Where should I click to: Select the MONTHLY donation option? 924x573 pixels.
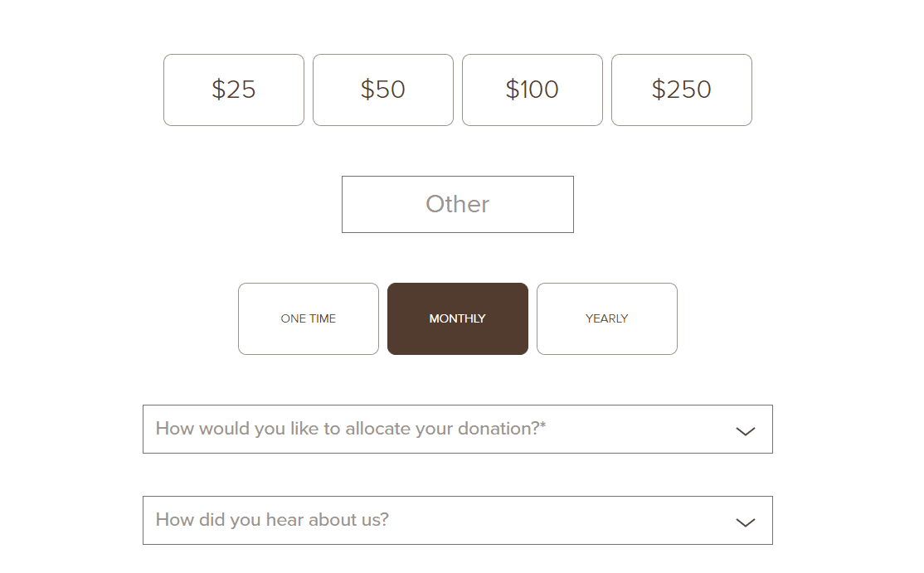[457, 318]
